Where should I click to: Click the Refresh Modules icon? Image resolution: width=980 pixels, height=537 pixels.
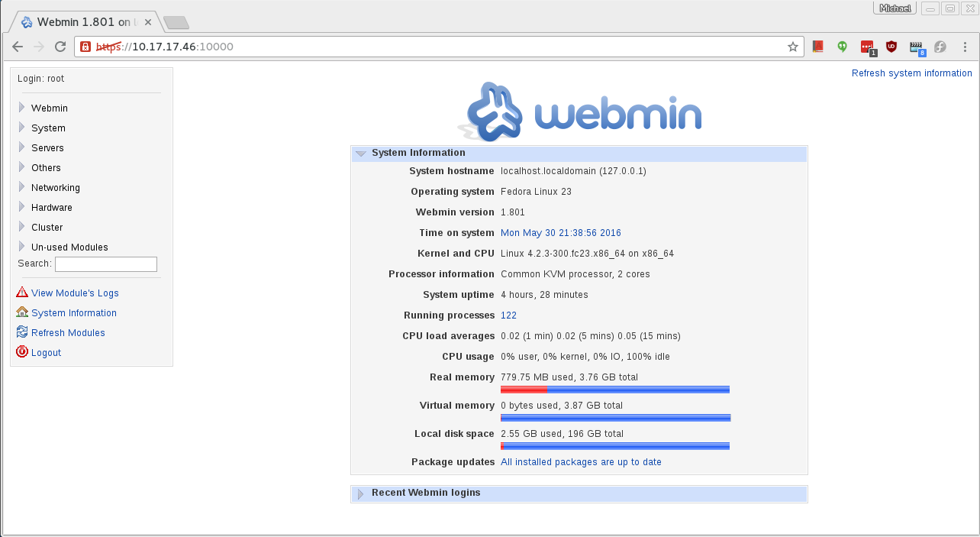coord(22,332)
